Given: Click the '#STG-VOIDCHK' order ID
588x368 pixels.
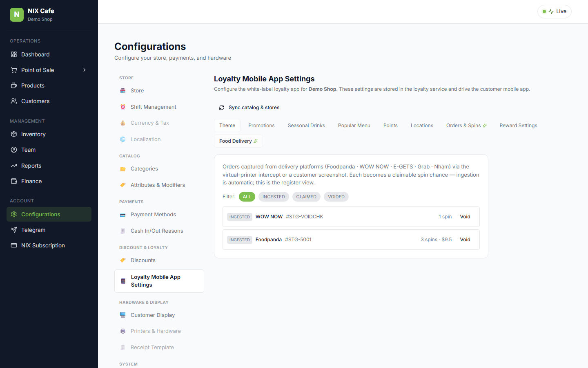Looking at the screenshot, I should pos(305,217).
